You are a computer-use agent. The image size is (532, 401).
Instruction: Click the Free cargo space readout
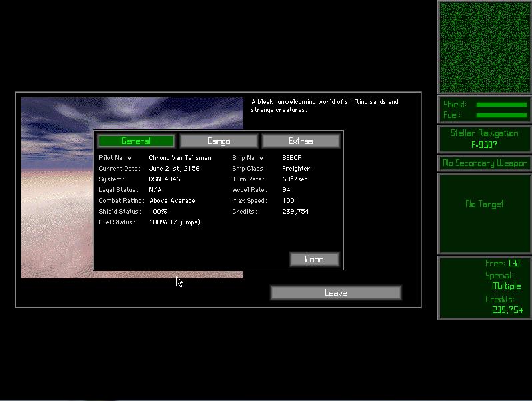[x=503, y=264]
